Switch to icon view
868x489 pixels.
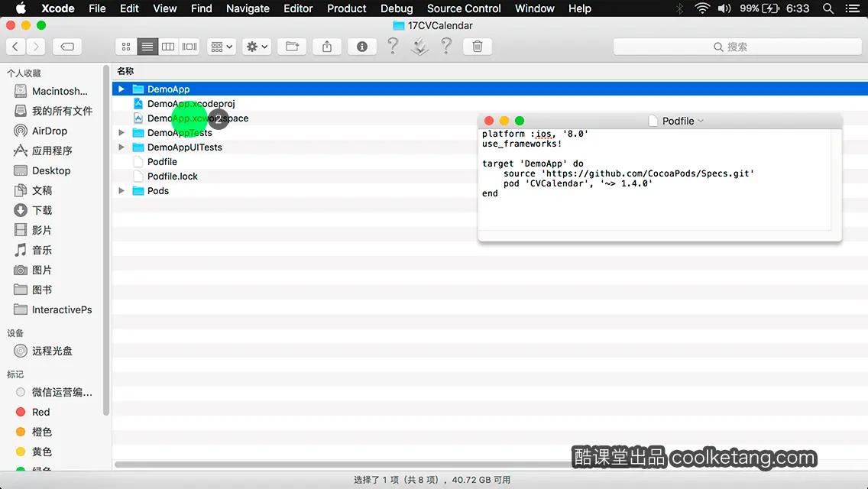[126, 47]
